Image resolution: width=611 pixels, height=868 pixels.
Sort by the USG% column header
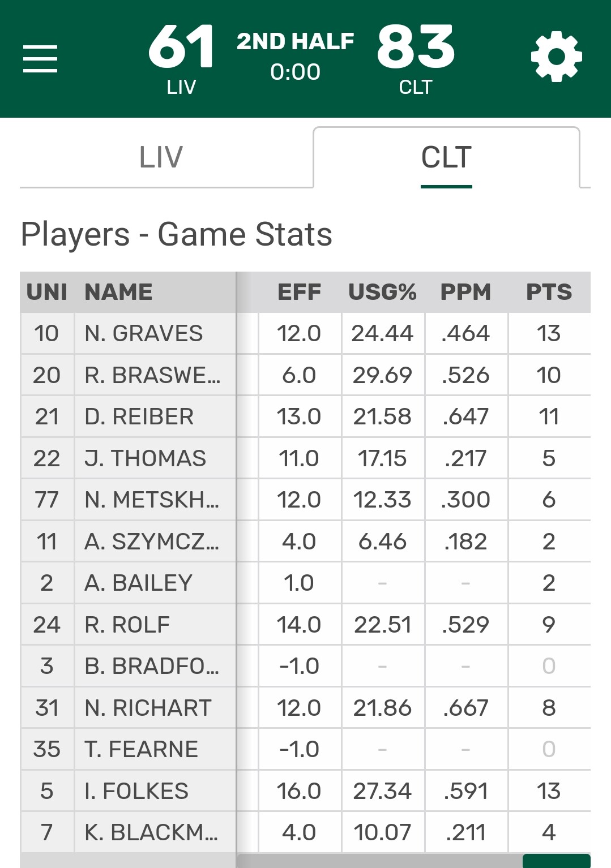[x=382, y=292]
